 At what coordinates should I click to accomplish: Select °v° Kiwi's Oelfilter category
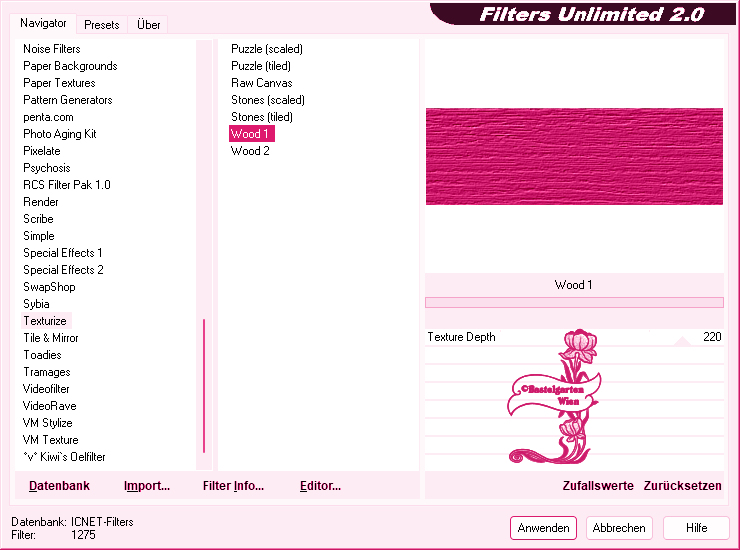tap(64, 457)
